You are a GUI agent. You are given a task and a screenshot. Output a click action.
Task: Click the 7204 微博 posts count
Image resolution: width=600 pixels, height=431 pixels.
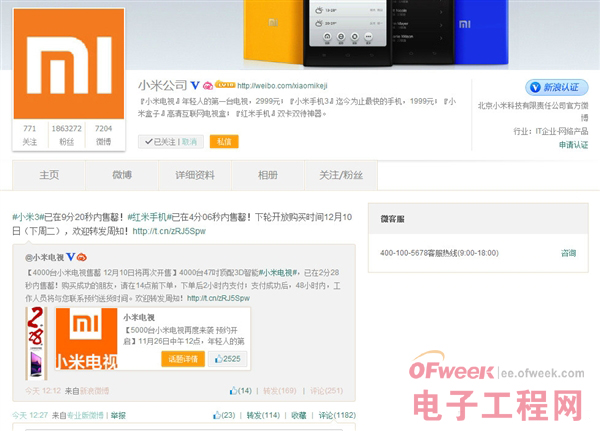[103, 135]
